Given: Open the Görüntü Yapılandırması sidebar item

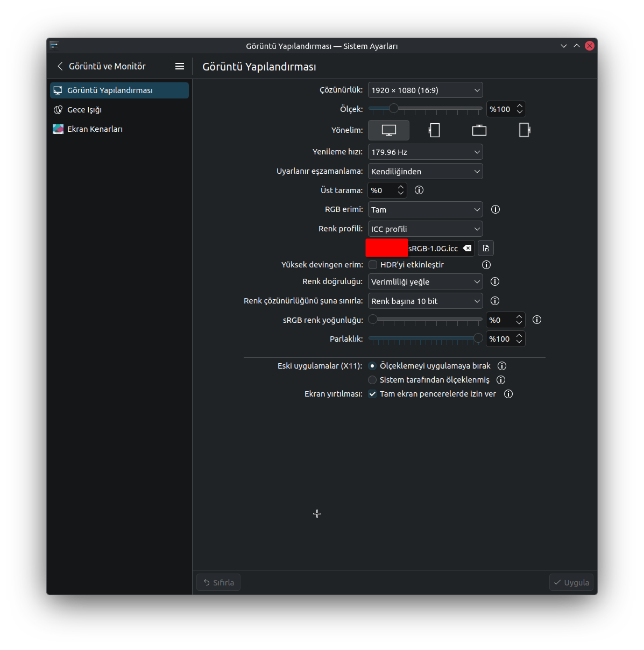Looking at the screenshot, I should click(119, 90).
